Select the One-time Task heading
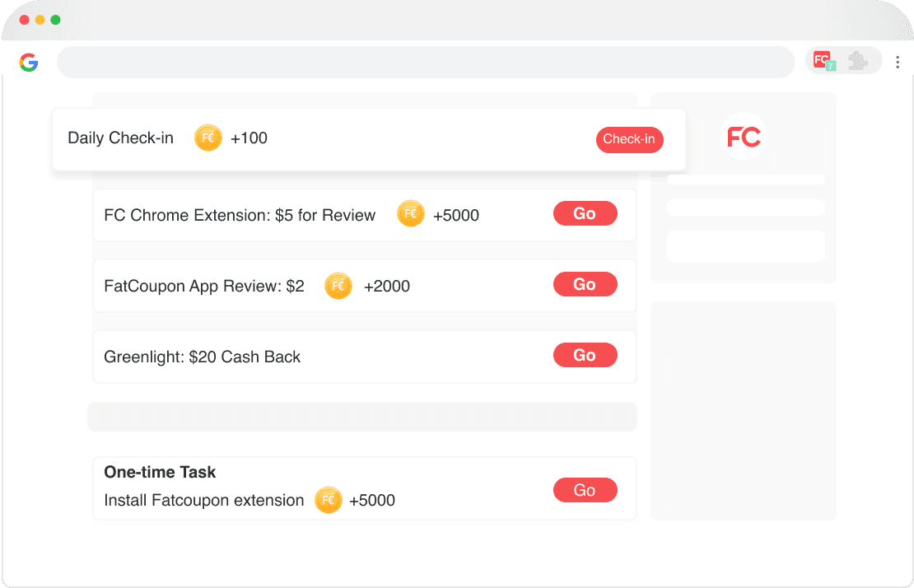The width and height of the screenshot is (914, 588). [160, 472]
